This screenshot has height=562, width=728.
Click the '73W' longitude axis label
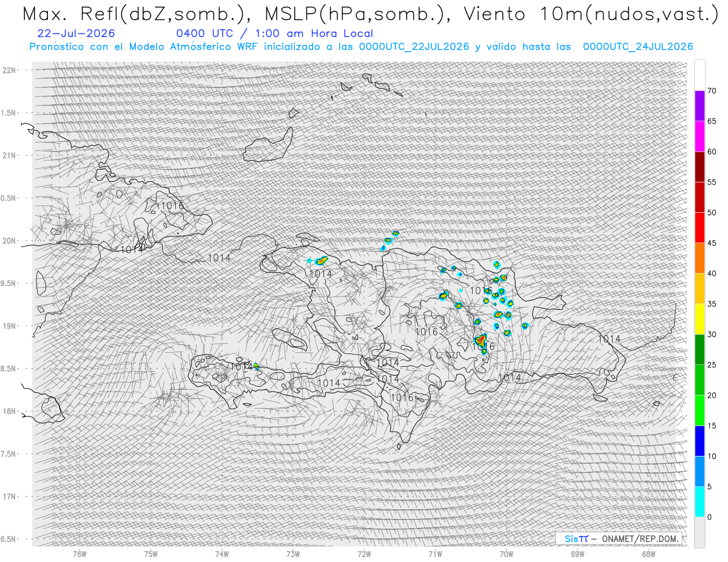[293, 553]
